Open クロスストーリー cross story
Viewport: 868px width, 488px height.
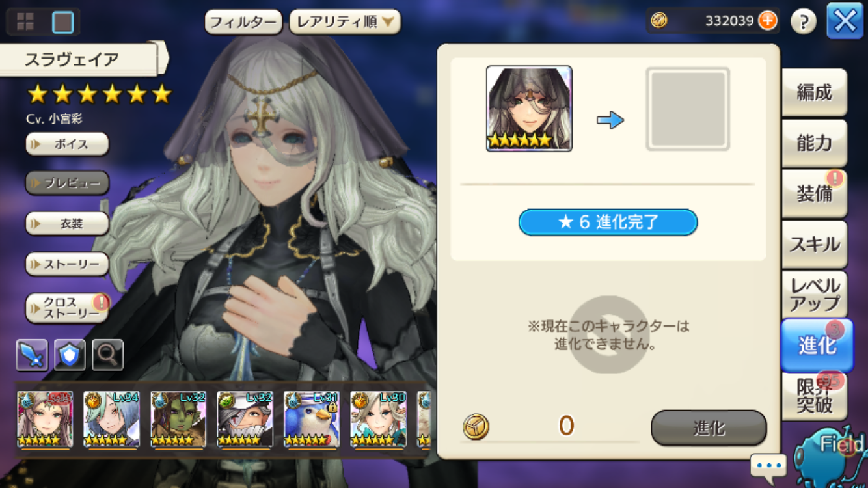(67, 308)
